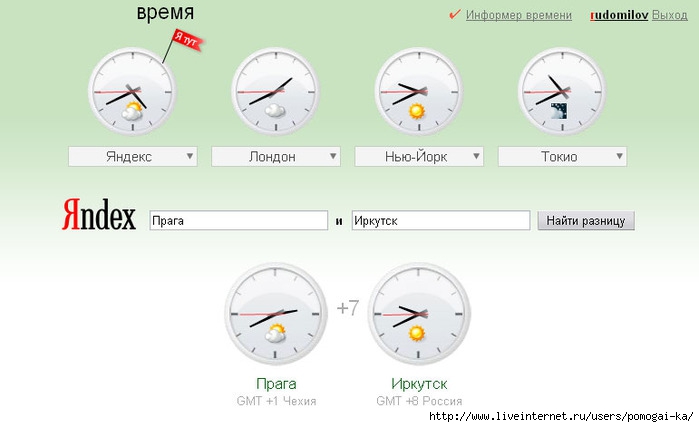Screen dimensions: 699x427
Task: Click the Нью-Йорк clock with sun
Action: [418, 93]
